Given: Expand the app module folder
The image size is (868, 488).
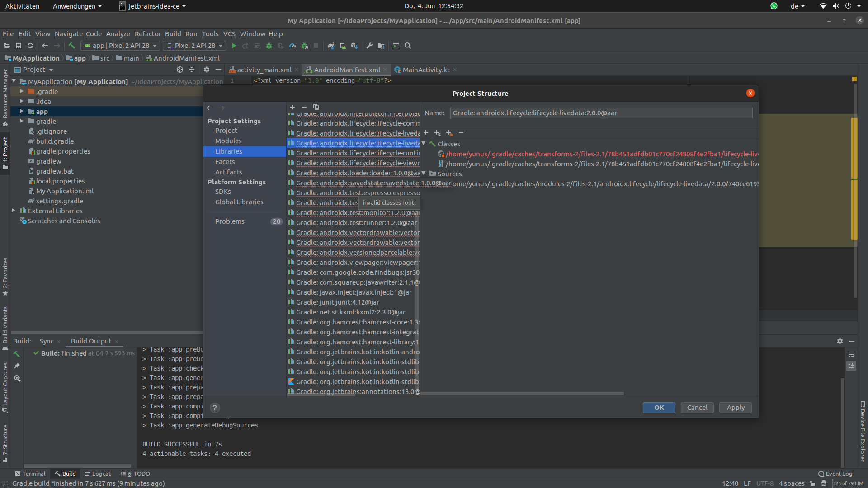Looking at the screenshot, I should pyautogui.click(x=21, y=111).
